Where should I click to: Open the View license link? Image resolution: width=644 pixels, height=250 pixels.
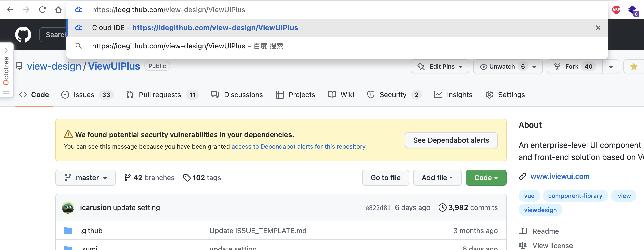point(546,246)
